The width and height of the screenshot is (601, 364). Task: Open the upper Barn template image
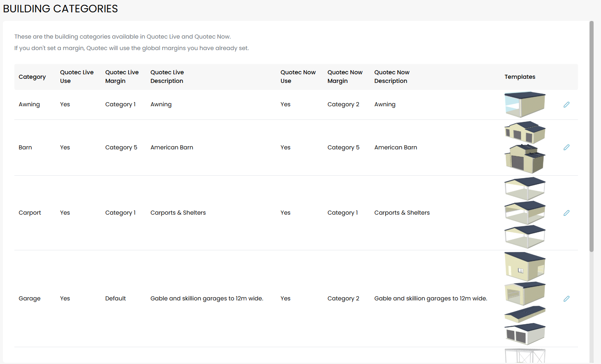(525, 132)
